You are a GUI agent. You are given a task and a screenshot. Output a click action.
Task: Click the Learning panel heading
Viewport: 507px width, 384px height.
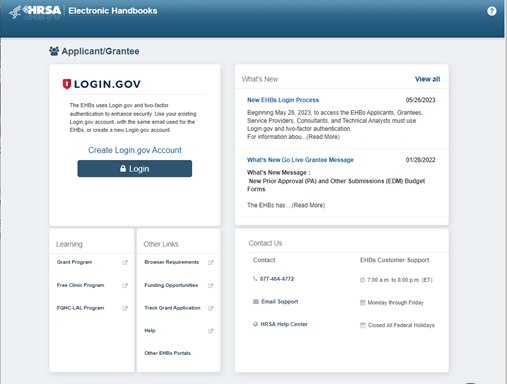pyautogui.click(x=69, y=244)
